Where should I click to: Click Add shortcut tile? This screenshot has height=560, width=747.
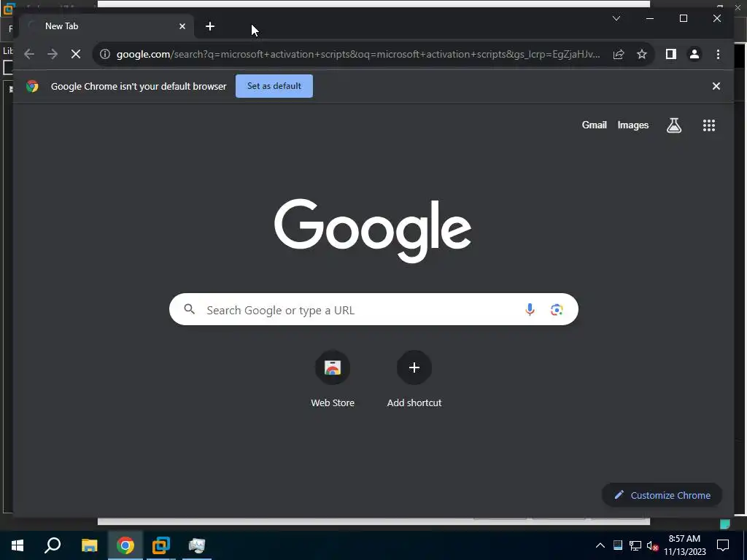(414, 379)
